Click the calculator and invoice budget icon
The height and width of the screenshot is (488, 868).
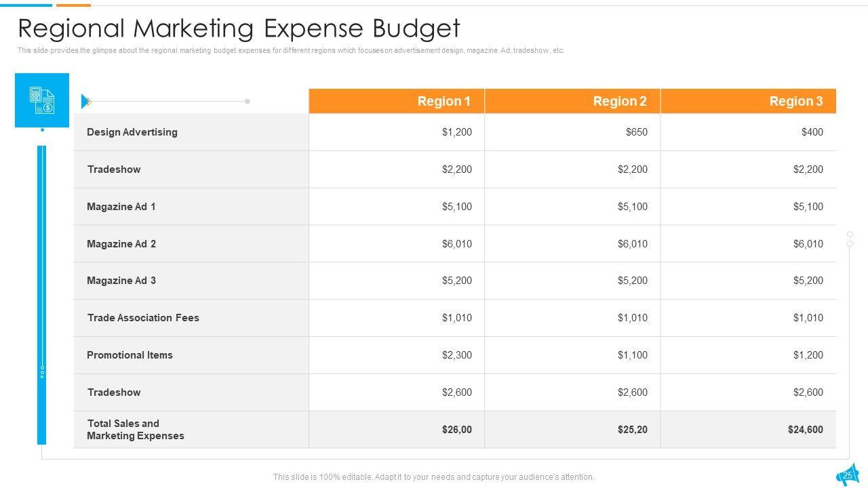(x=42, y=100)
